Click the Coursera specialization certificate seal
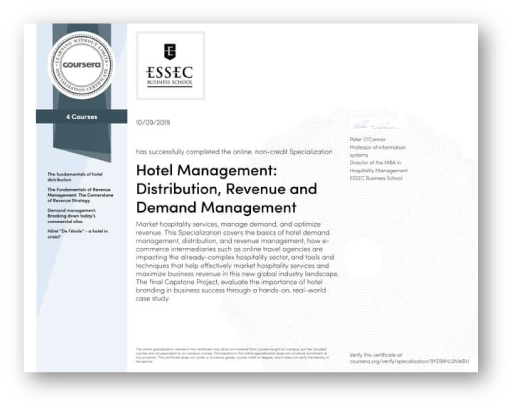Image resolution: width=515 pixels, height=409 pixels. (81, 65)
